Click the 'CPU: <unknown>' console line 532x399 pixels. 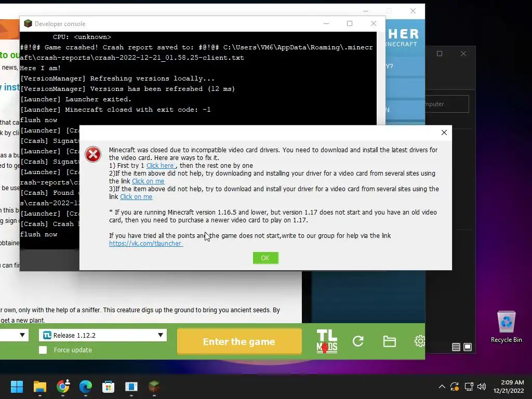coord(82,37)
